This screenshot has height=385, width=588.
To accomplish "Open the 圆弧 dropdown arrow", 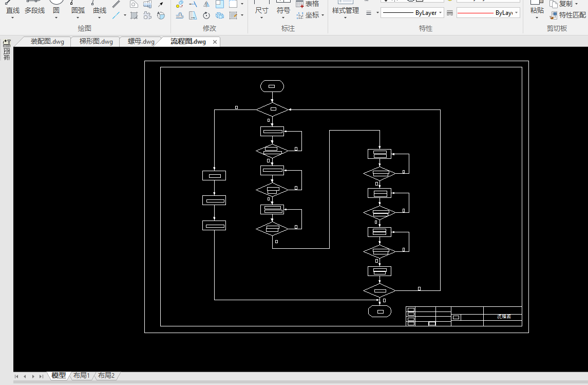I will pos(78,17).
